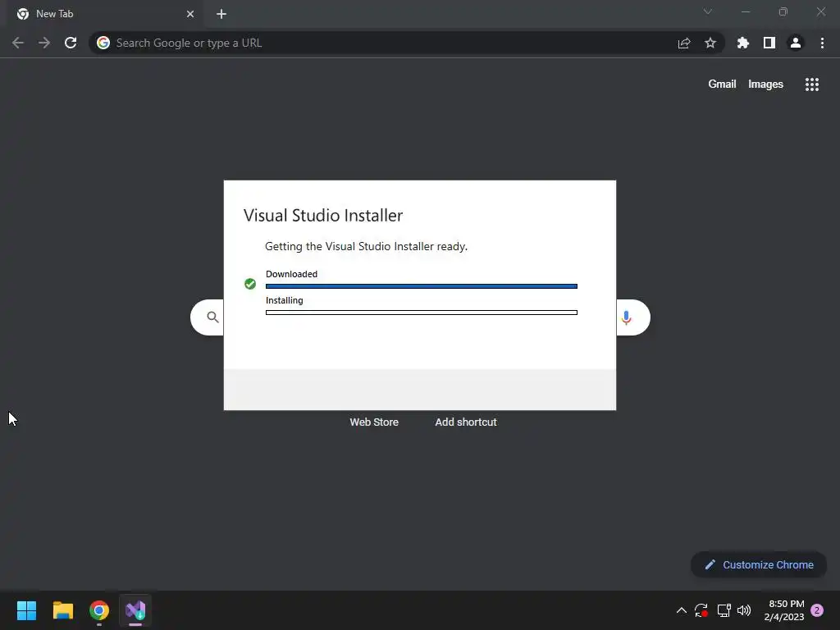The width and height of the screenshot is (840, 630).
Task: Expand the tab search chevron
Action: (708, 11)
